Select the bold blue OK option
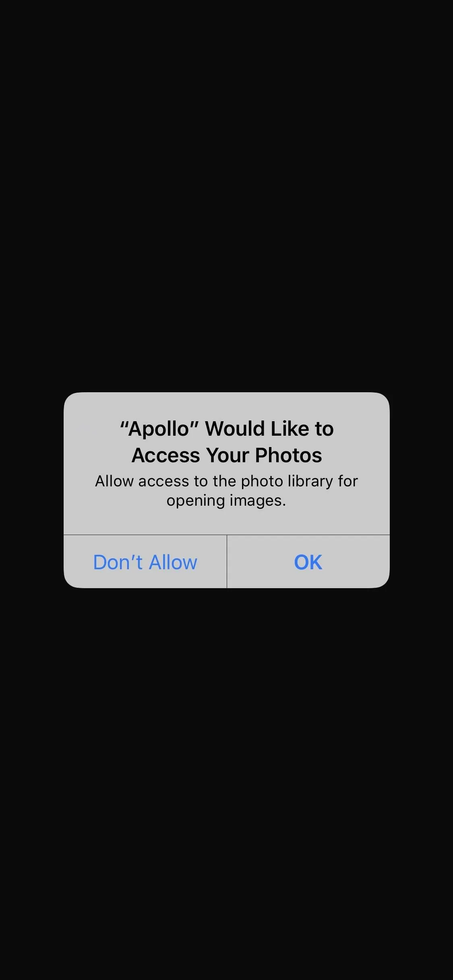Screen dimensions: 453x980 click(x=308, y=562)
